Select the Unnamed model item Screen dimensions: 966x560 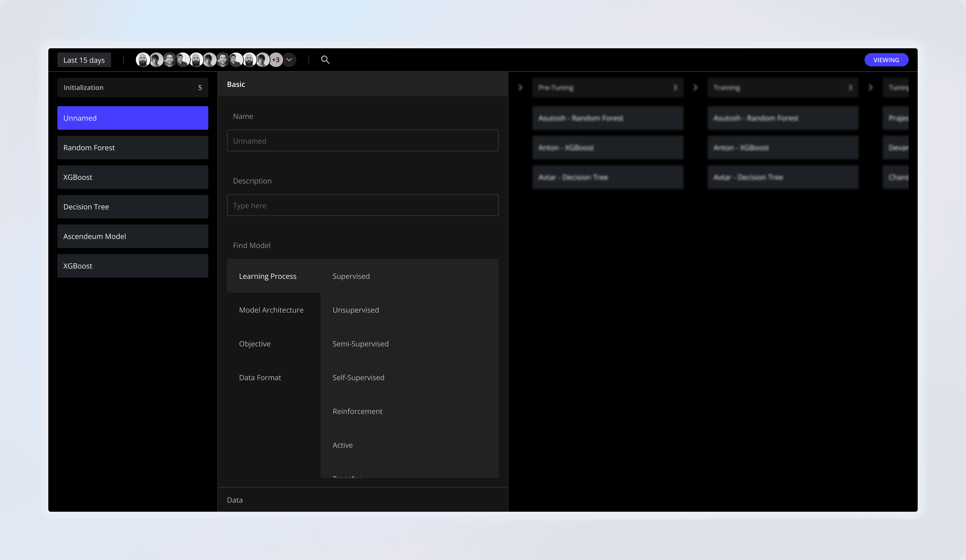133,118
